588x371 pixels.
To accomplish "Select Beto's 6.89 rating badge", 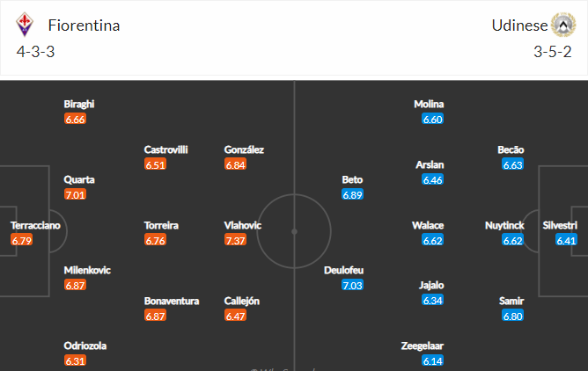I will [352, 194].
